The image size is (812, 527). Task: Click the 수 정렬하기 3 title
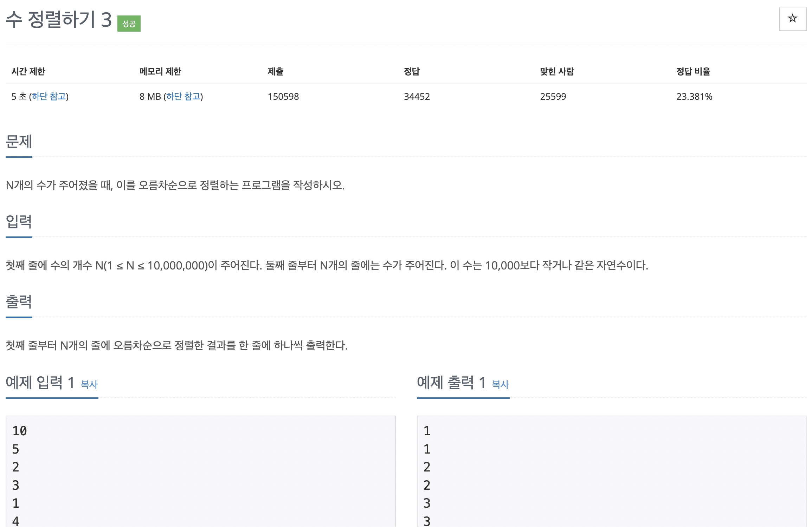click(59, 20)
